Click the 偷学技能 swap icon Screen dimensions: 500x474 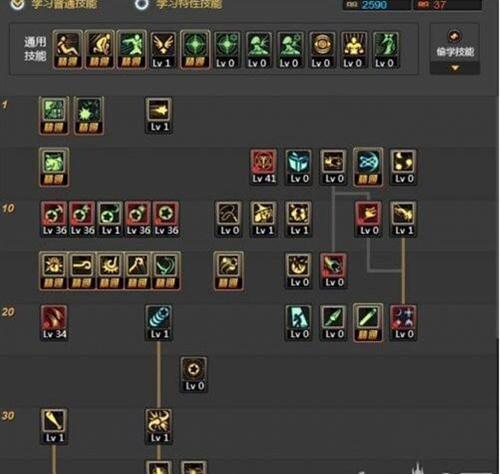coord(455,36)
